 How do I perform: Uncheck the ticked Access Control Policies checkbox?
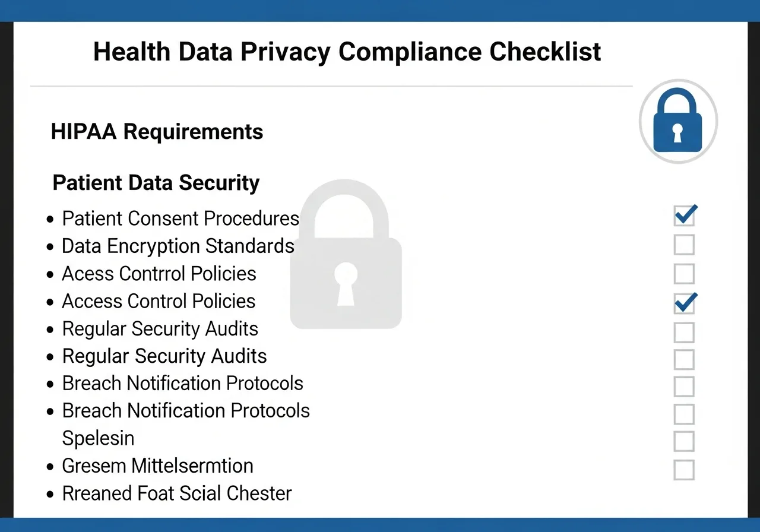[x=684, y=303]
